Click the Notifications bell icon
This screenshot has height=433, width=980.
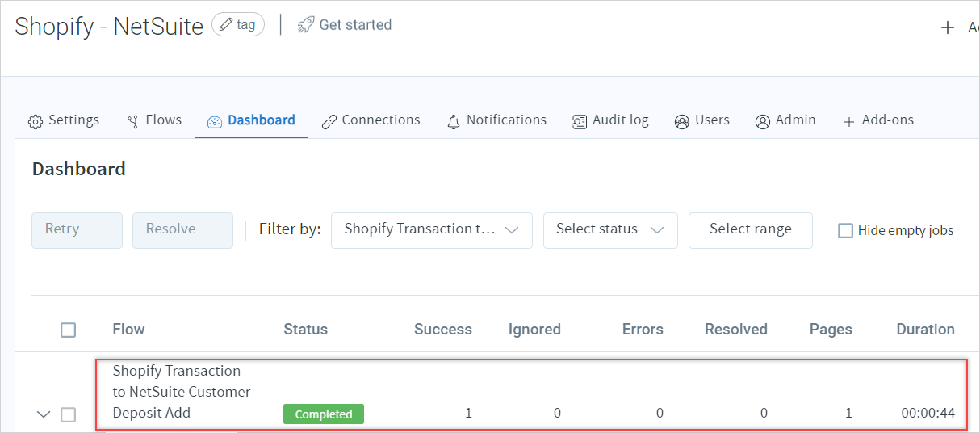[x=454, y=121]
